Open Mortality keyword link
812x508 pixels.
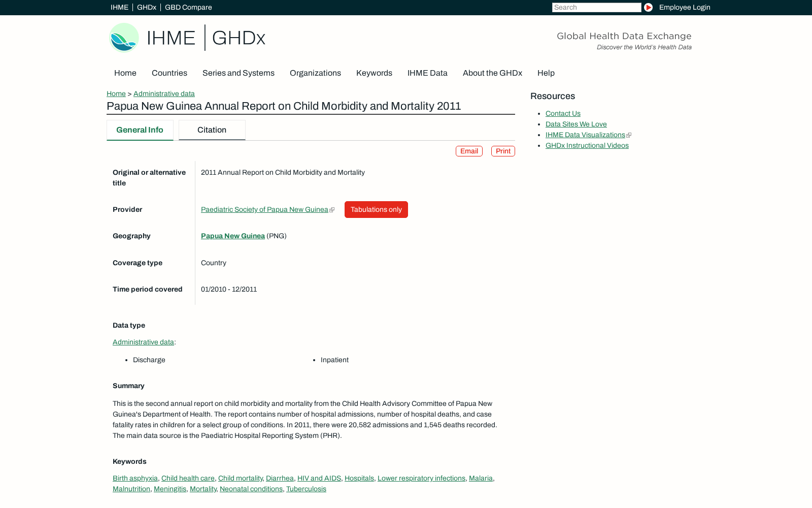click(203, 489)
